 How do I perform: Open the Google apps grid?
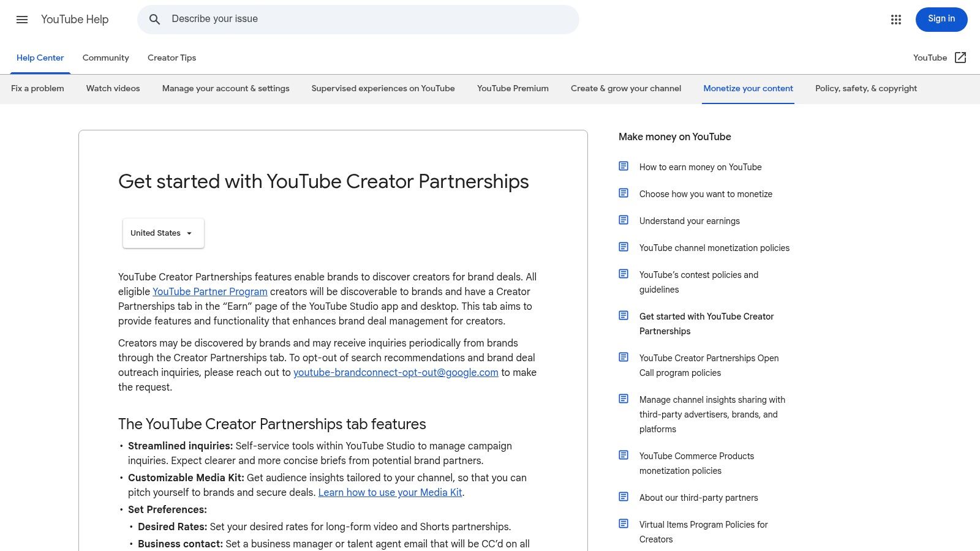pos(896,20)
